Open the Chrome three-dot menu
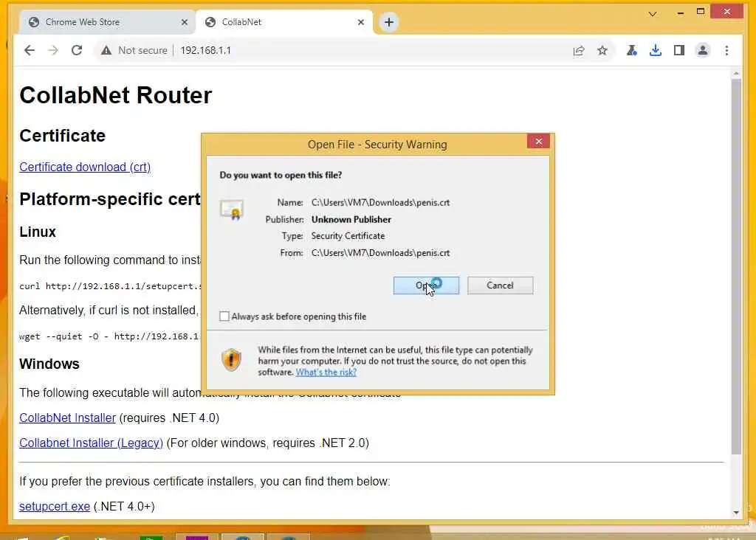 point(726,50)
